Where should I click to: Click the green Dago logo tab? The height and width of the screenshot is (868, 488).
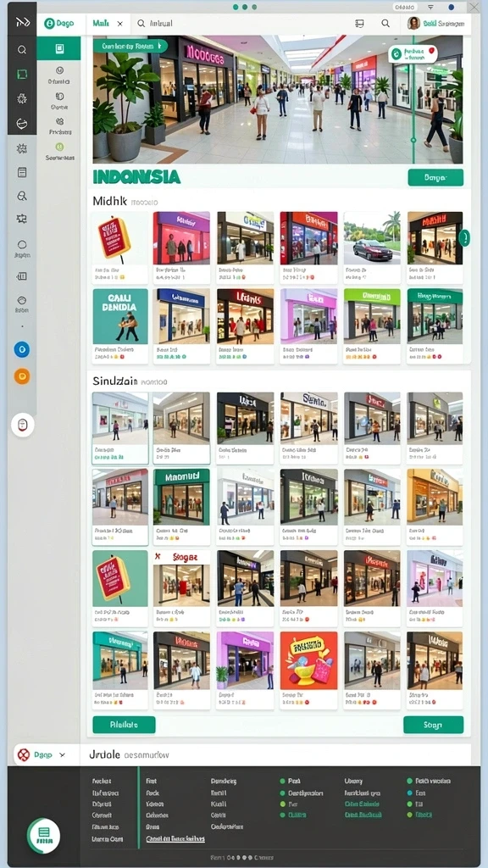tap(59, 23)
